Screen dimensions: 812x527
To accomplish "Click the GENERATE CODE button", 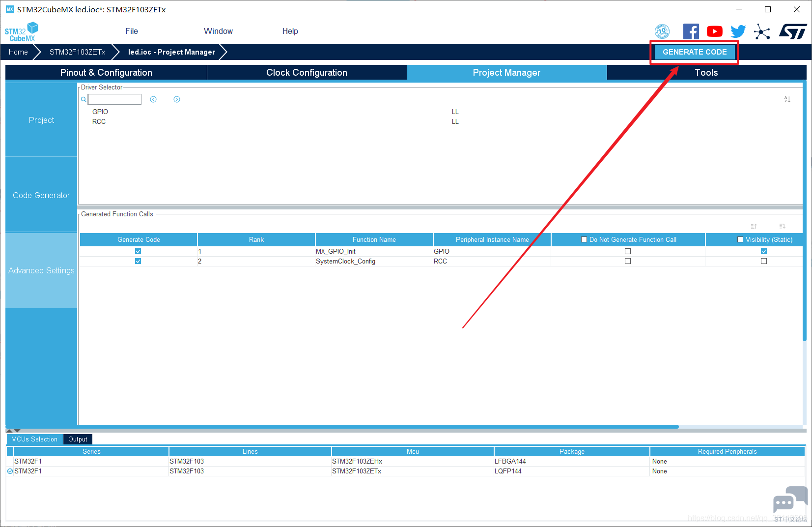I will click(x=695, y=52).
